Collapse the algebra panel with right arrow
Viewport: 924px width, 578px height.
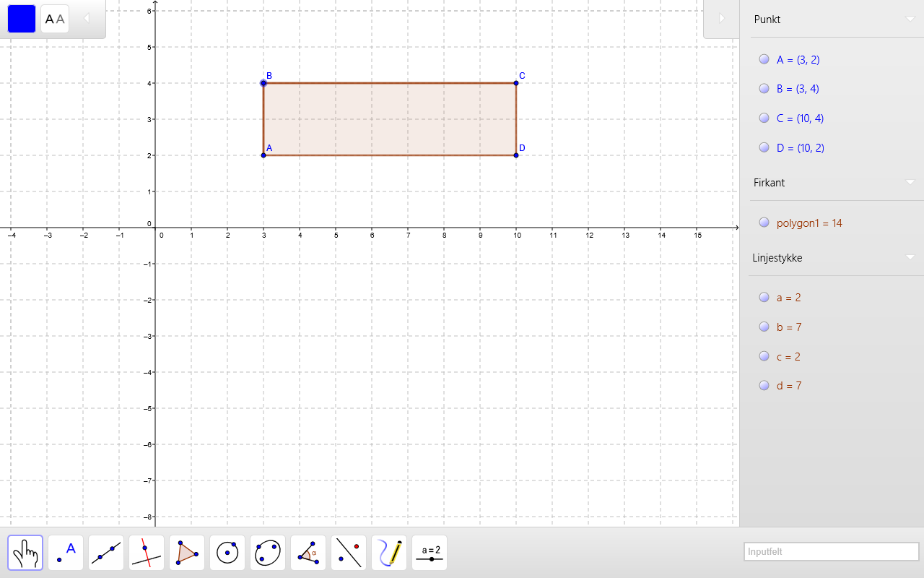point(721,19)
